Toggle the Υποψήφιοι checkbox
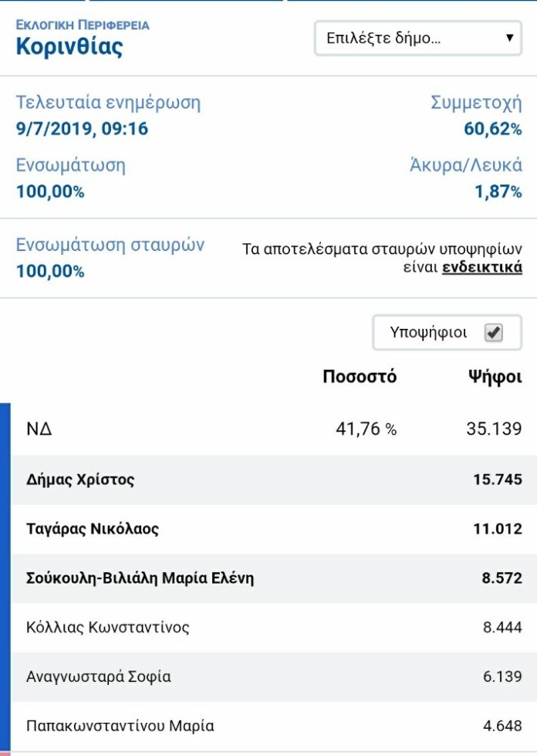This screenshot has width=537, height=756. coord(494,333)
